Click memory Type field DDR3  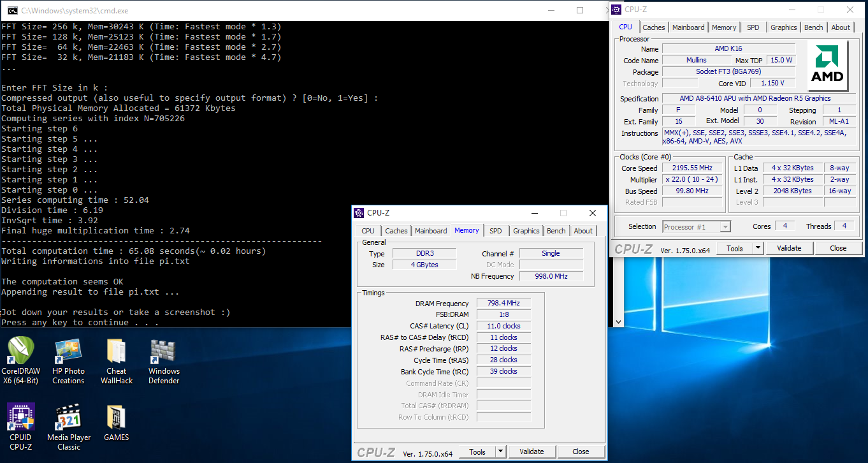click(424, 253)
